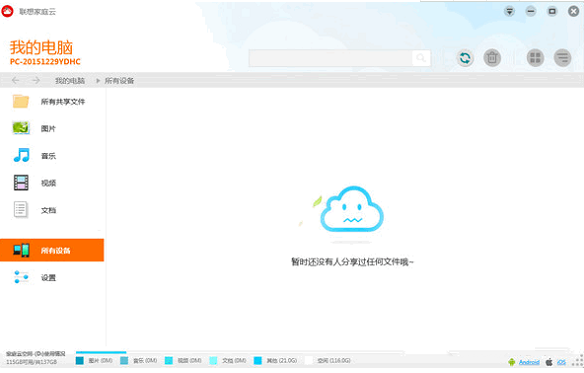Minimize the window with the dash button
This screenshot has width=584, height=373.
click(x=531, y=11)
